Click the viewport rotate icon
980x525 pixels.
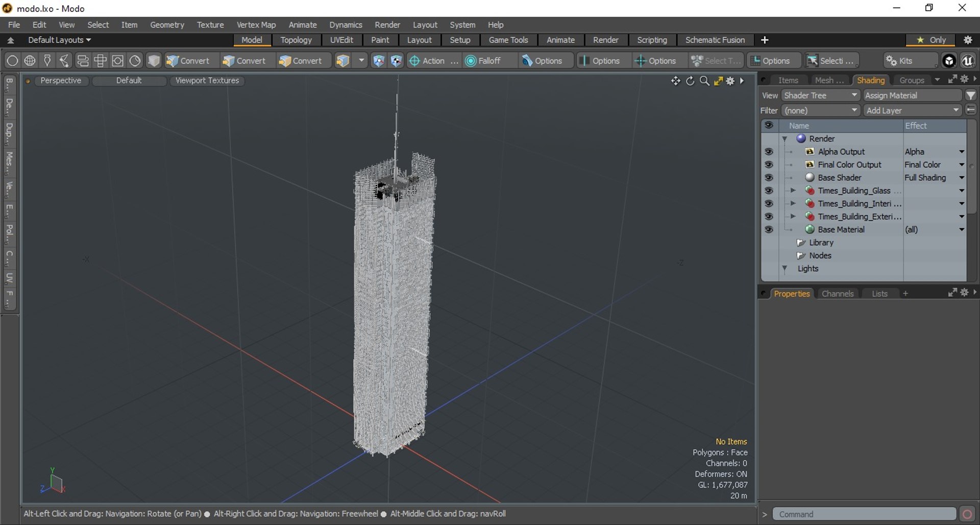690,81
